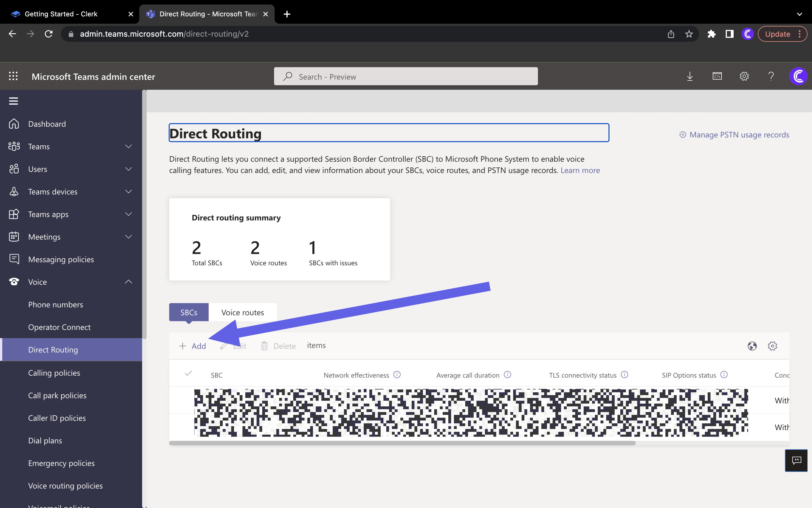Expand the Teams devices chevron
Screen dimensions: 812x508
point(129,192)
